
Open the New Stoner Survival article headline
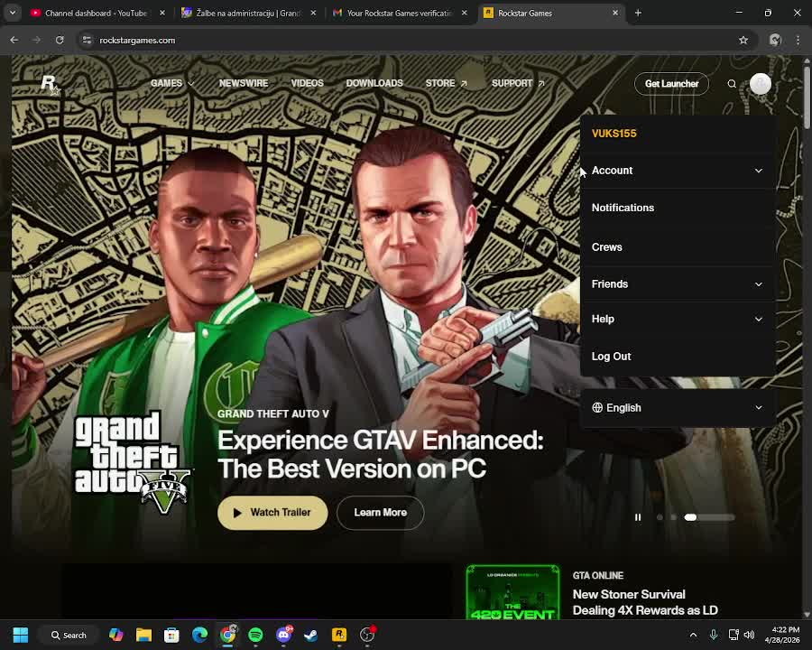coord(645,602)
